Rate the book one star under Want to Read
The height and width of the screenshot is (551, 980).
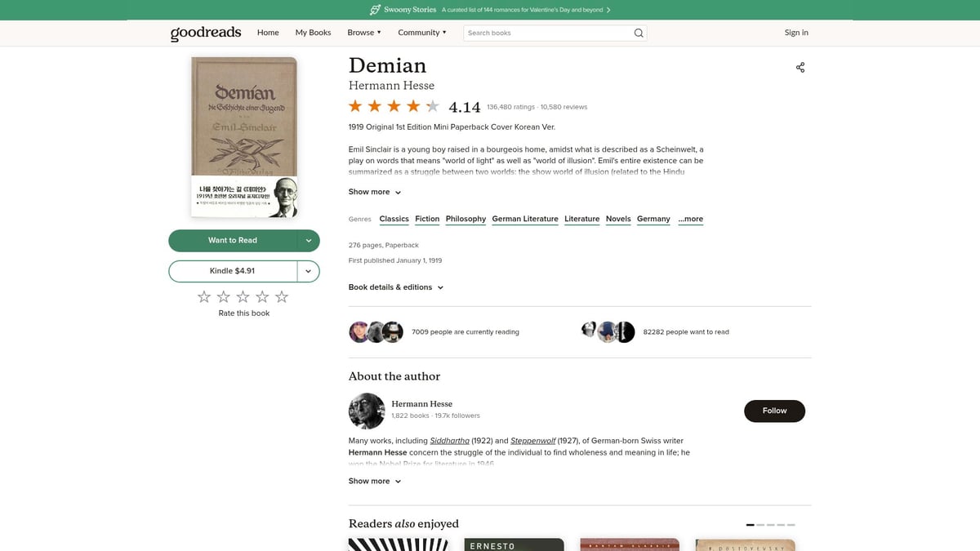pos(204,296)
